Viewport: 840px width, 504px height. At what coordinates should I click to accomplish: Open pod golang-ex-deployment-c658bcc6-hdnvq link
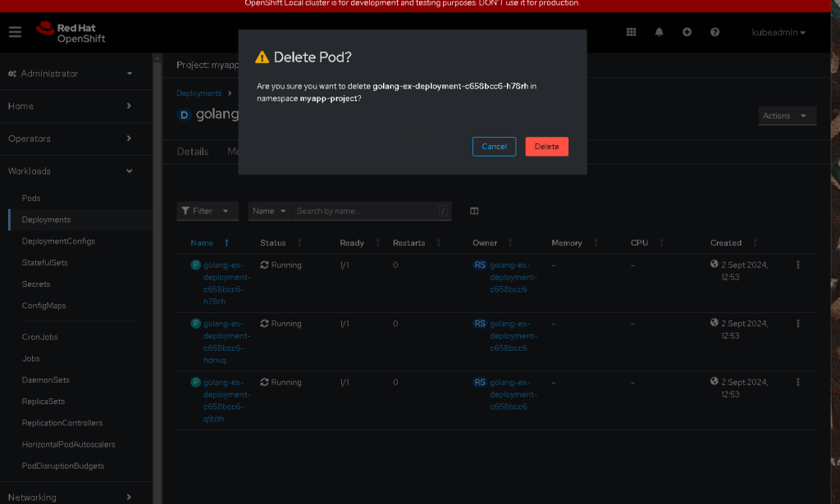226,342
